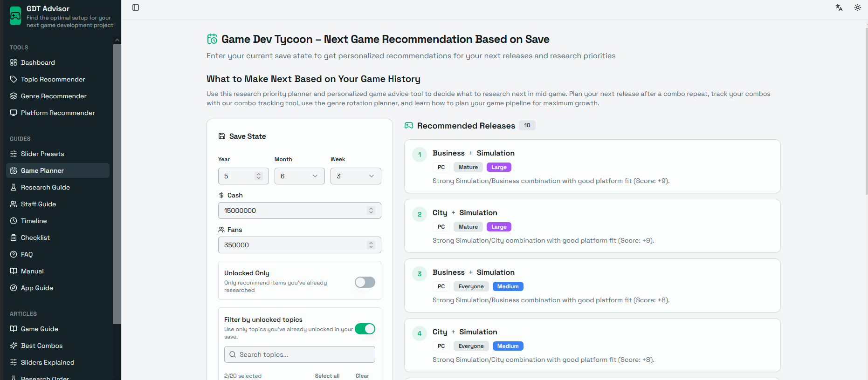Open the language translation icon
868x380 pixels.
coord(839,7)
